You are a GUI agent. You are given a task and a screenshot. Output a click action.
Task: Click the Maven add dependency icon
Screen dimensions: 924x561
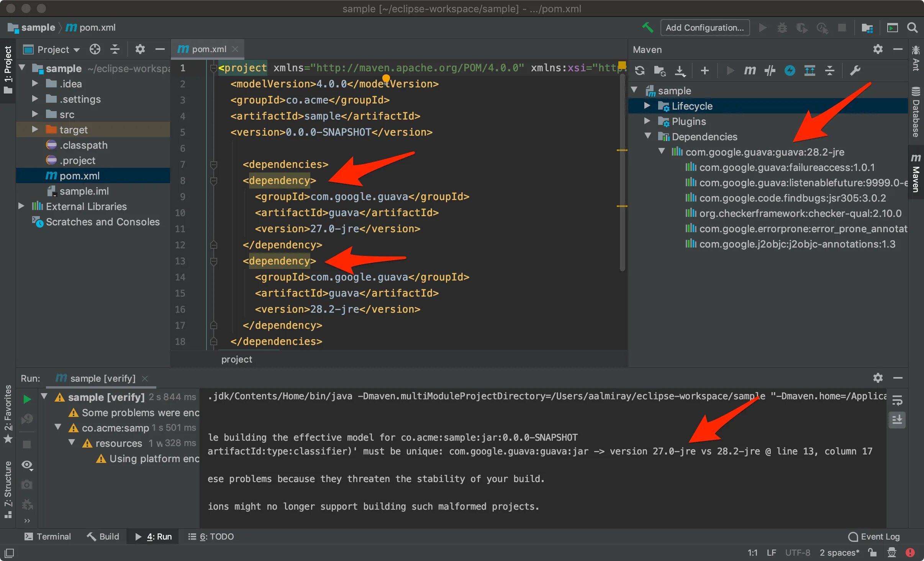pyautogui.click(x=705, y=71)
